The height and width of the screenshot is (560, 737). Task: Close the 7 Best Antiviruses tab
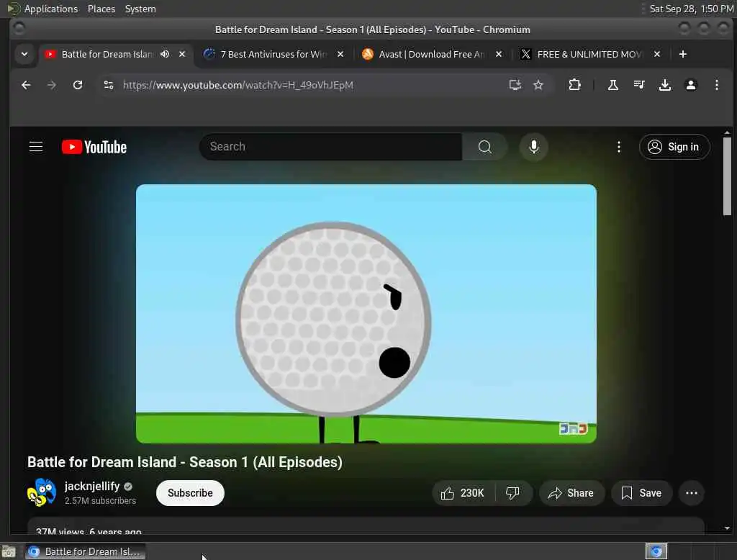[340, 54]
